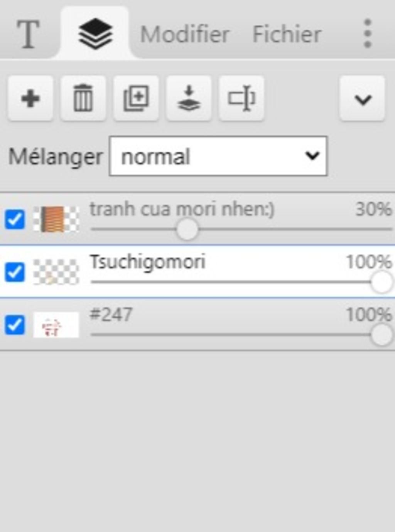Click the rename layer icon
The width and height of the screenshot is (395, 532).
tap(241, 99)
